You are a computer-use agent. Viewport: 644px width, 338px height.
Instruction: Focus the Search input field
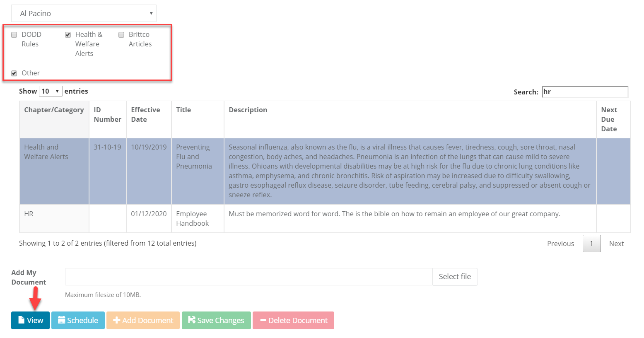click(585, 92)
